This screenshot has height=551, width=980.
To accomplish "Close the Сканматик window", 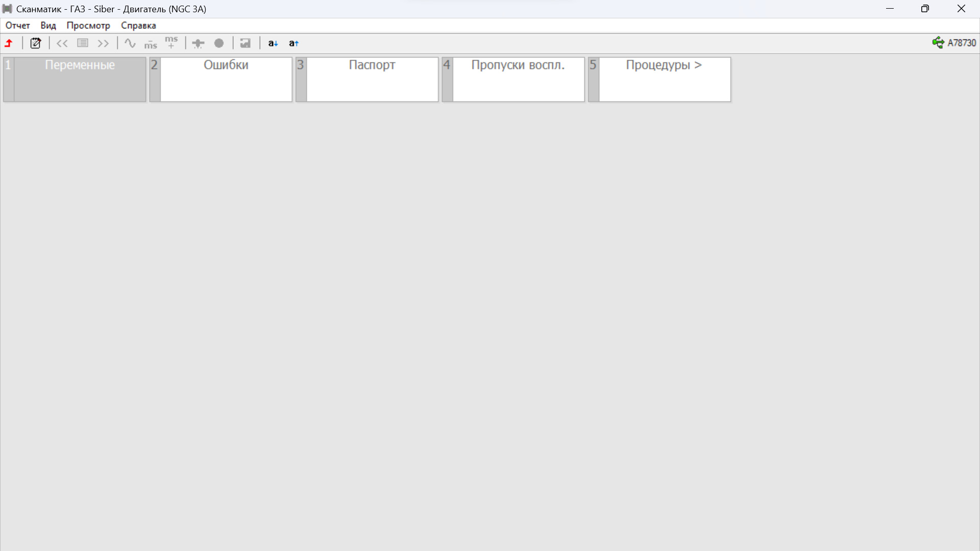I will 961,9.
